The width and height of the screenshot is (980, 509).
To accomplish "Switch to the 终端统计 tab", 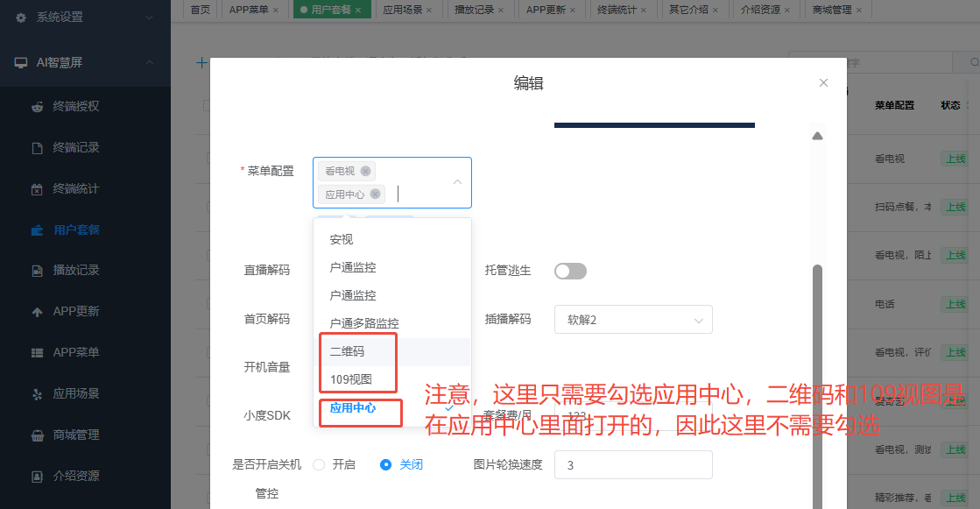I will (622, 10).
